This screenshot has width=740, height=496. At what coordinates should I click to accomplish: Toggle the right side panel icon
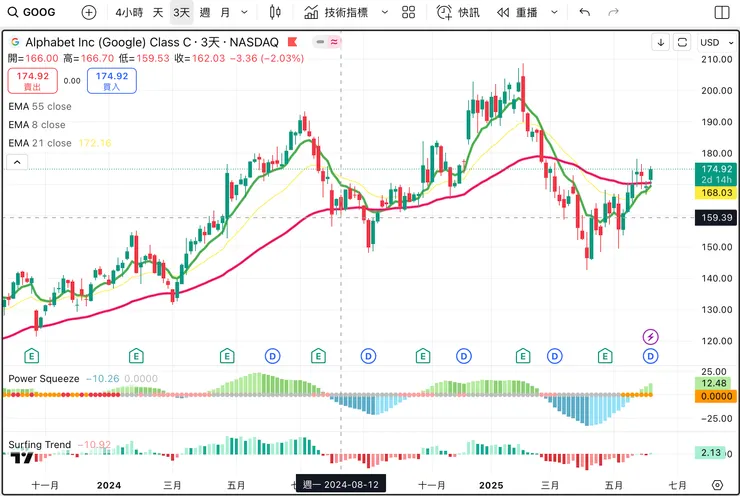722,12
